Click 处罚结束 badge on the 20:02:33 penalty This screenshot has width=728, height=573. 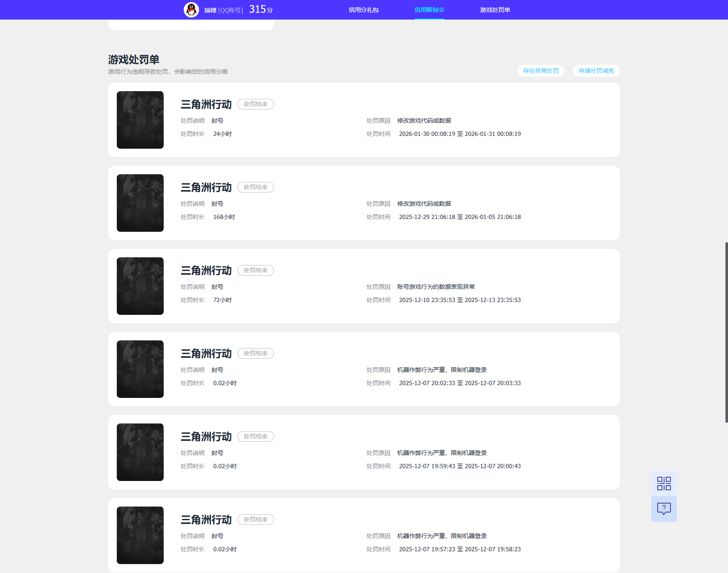coord(256,353)
